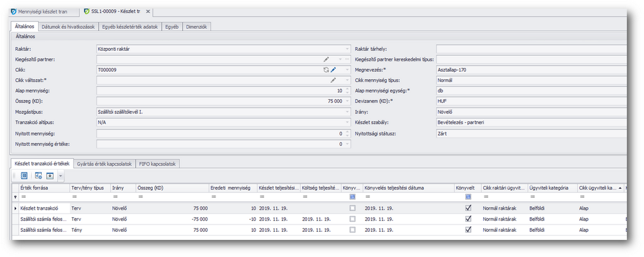Open the Raktár dropdown
644x257 pixels.
[347, 48]
